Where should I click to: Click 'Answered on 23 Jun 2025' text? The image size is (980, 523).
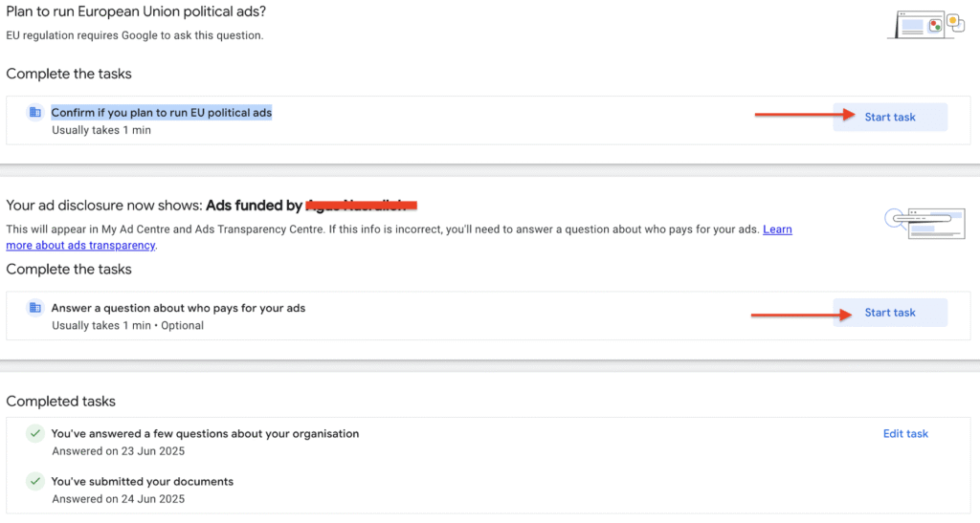(118, 451)
